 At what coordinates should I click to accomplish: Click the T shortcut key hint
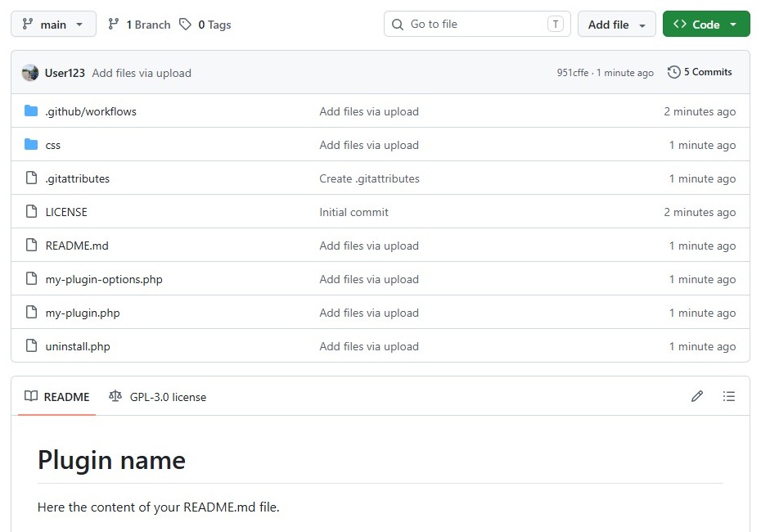click(x=556, y=24)
